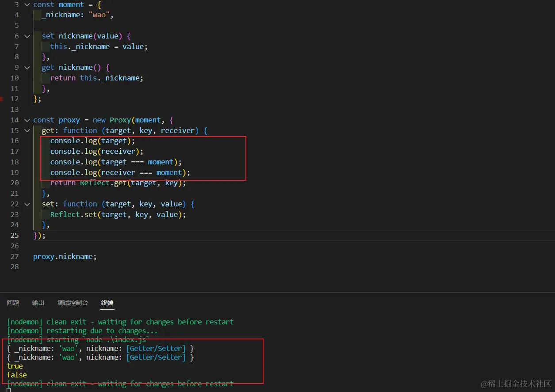The height and width of the screenshot is (392, 555).
Task: Click the word moment in const moment declaration
Action: pos(71,4)
